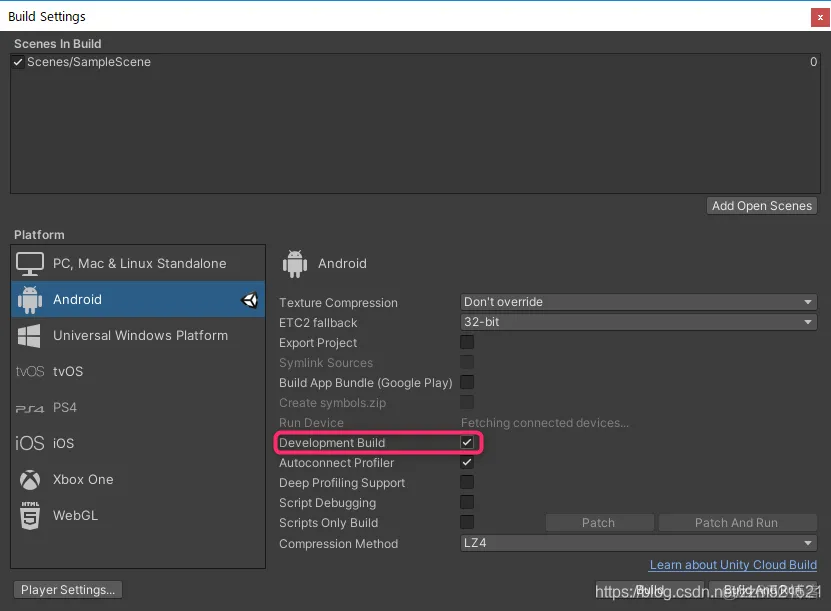Click the Development Build label
The width and height of the screenshot is (831, 611).
(x=332, y=443)
